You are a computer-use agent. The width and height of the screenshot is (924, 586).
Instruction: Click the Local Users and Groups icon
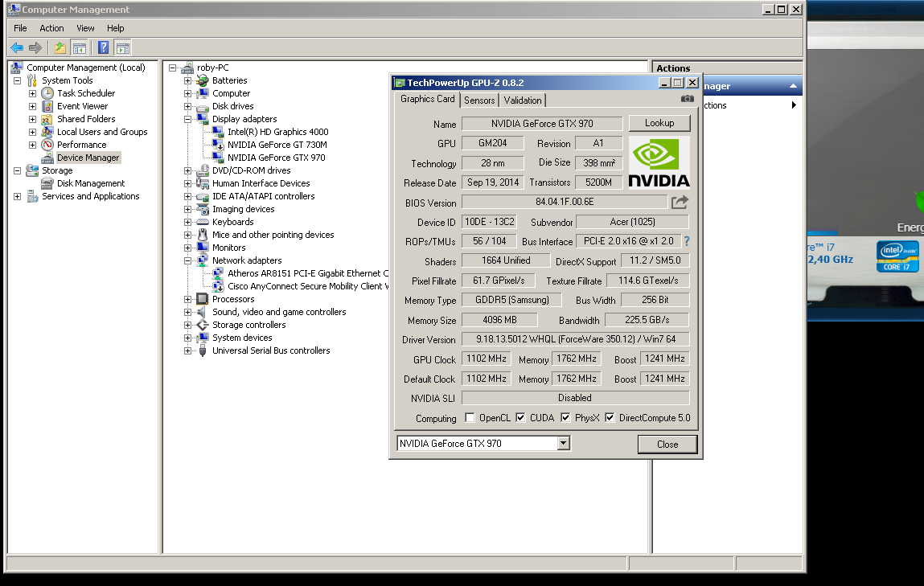point(47,132)
